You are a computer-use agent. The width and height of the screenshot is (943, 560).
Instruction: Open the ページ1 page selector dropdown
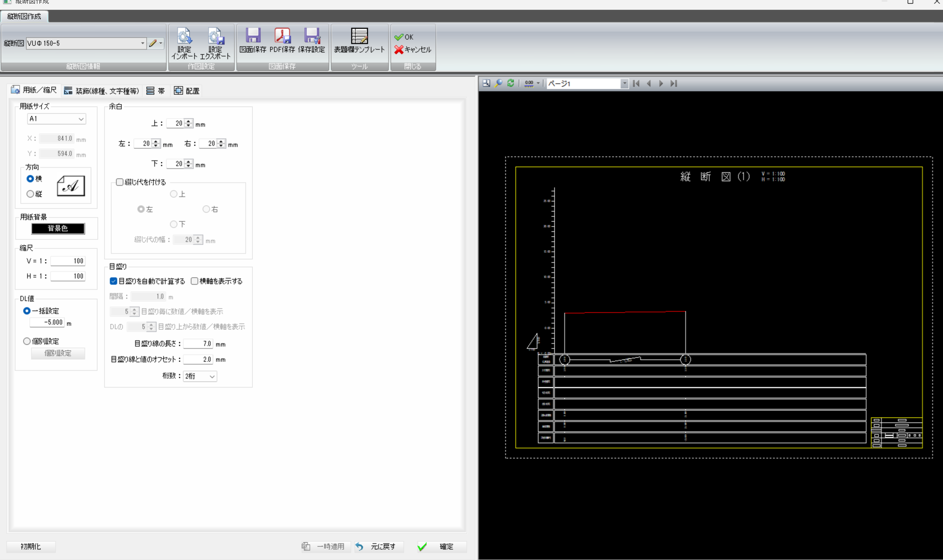click(624, 83)
